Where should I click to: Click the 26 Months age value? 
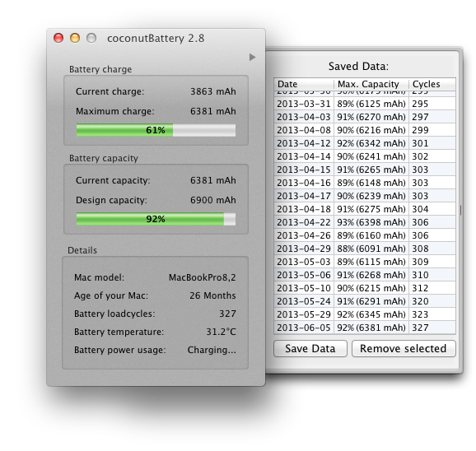212,295
